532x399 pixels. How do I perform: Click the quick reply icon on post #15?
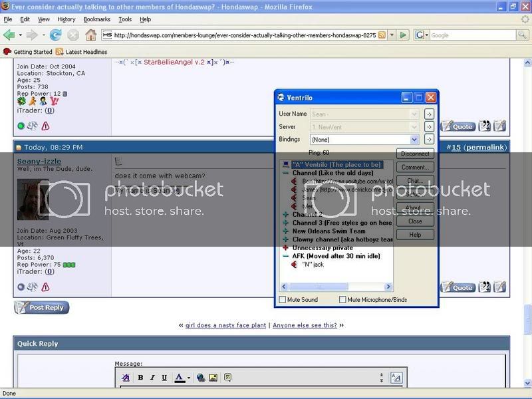pyautogui.click(x=500, y=287)
